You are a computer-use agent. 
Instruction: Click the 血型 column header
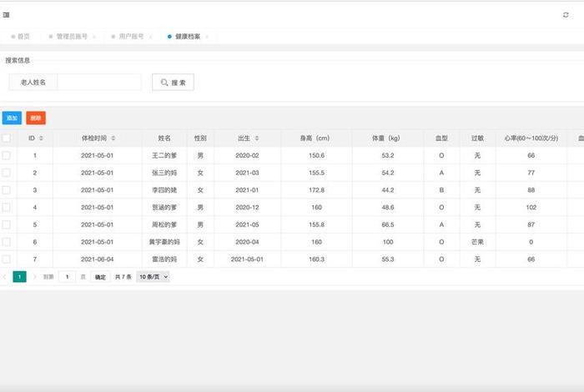[x=441, y=138]
